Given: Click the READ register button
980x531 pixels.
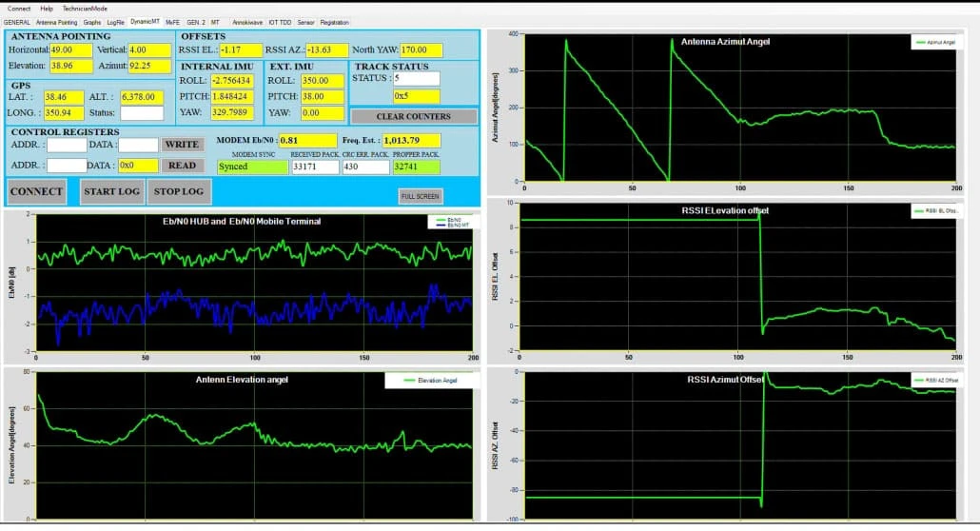Looking at the screenshot, I should (181, 166).
